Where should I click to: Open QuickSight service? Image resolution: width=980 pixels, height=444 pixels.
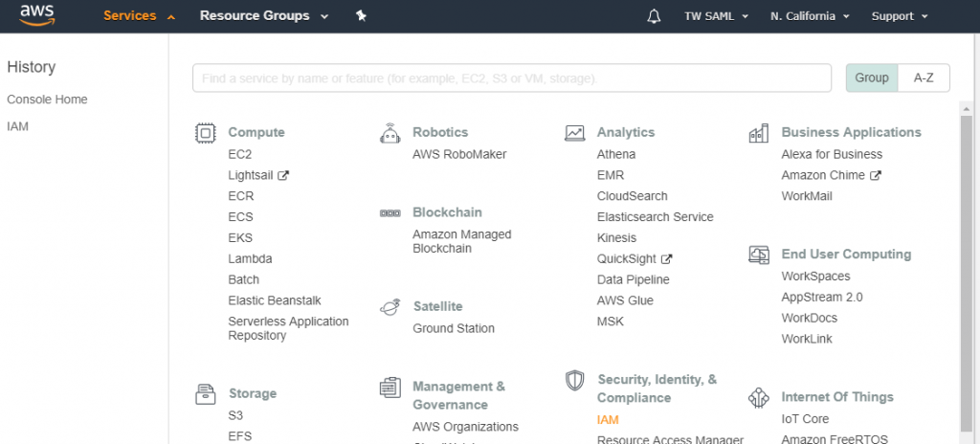click(626, 259)
